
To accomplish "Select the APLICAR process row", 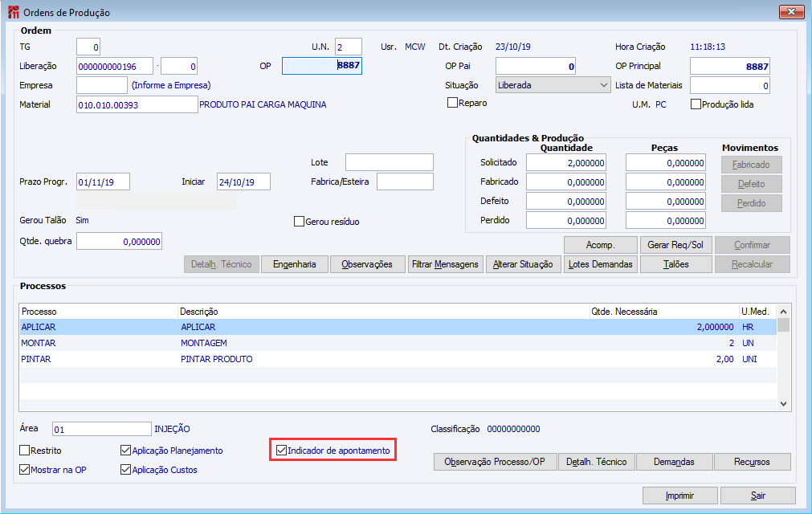I will point(398,327).
